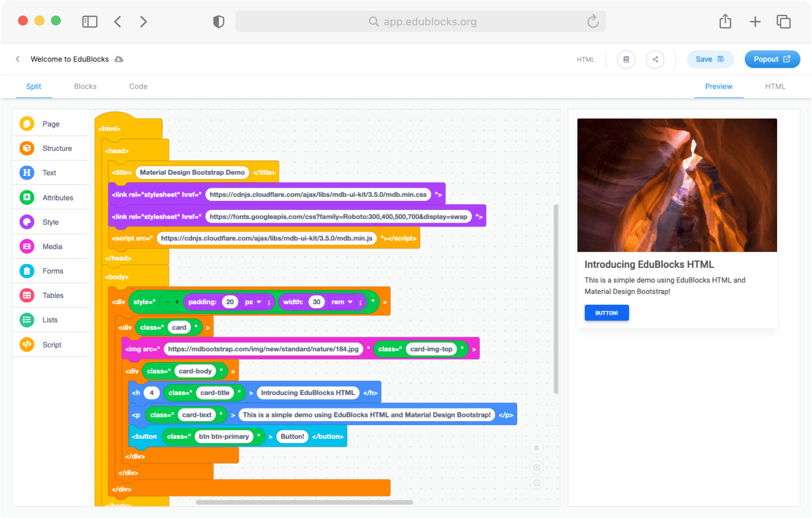This screenshot has width=812, height=518.
Task: Toggle the Safari sidebar icon
Action: point(90,21)
